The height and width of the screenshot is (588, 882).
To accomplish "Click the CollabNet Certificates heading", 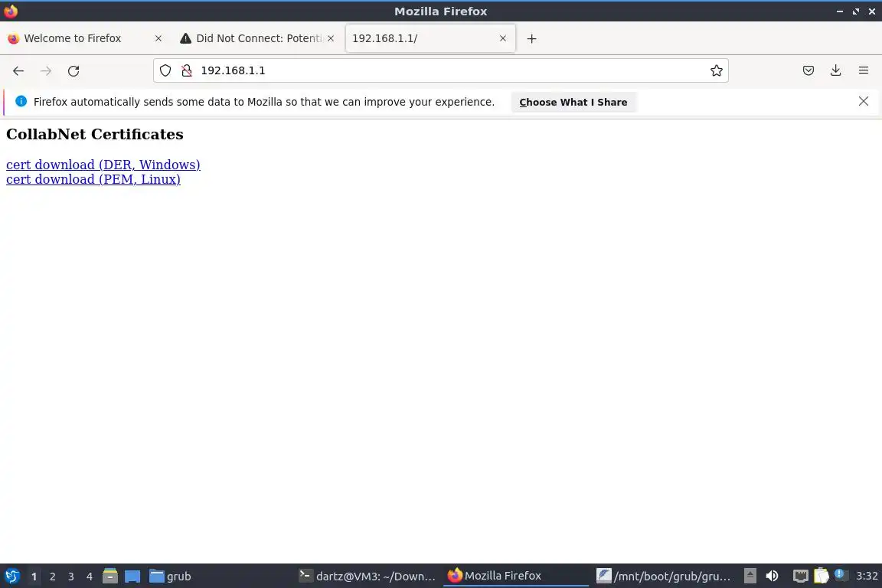I will 94,135.
